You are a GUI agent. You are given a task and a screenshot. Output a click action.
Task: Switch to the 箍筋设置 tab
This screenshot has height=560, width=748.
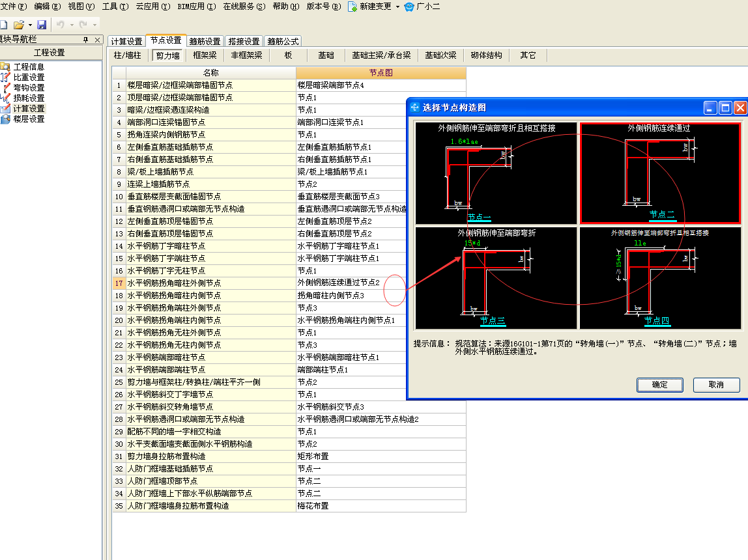click(x=205, y=42)
